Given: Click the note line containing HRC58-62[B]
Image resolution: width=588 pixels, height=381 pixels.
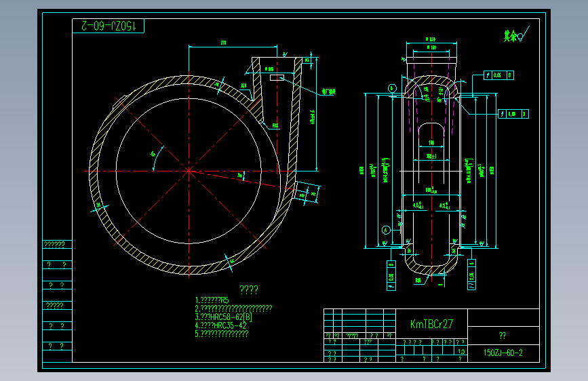Looking at the screenshot, I should pos(223,317).
